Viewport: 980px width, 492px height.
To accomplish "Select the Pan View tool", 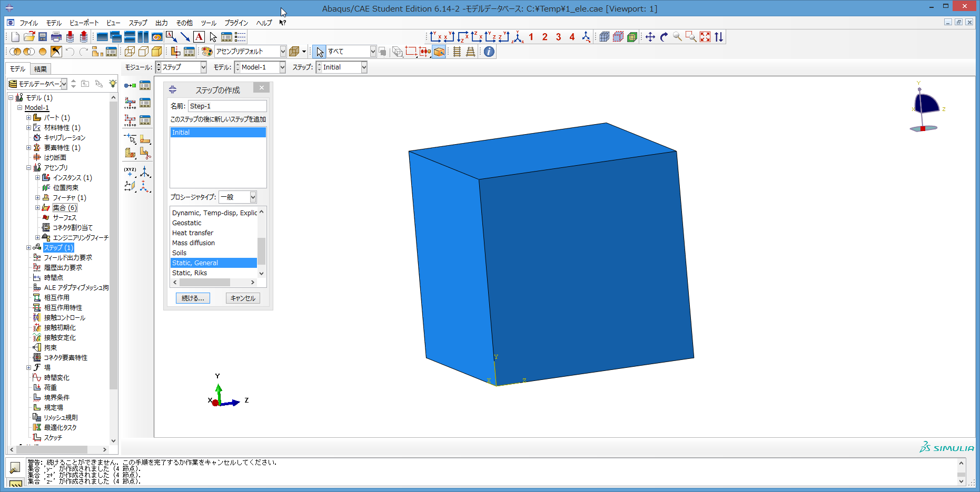I will (650, 37).
